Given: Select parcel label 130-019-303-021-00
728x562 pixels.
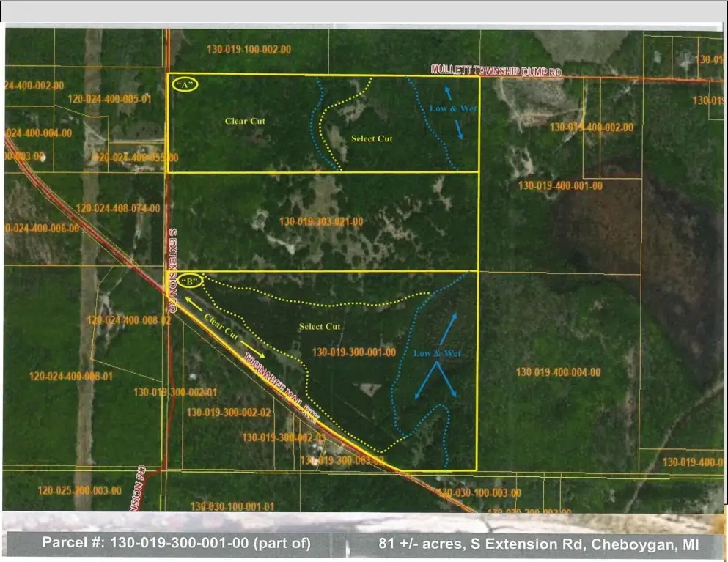Looking at the screenshot, I should (321, 222).
